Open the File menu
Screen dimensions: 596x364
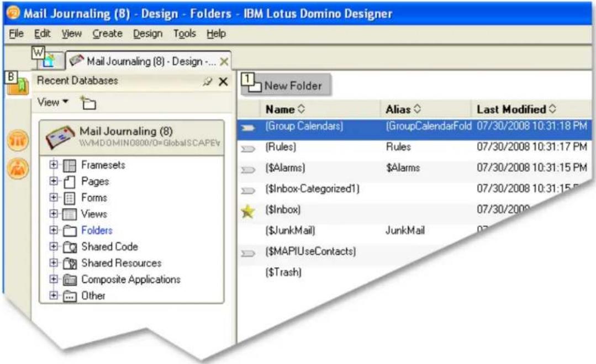pyautogui.click(x=17, y=34)
